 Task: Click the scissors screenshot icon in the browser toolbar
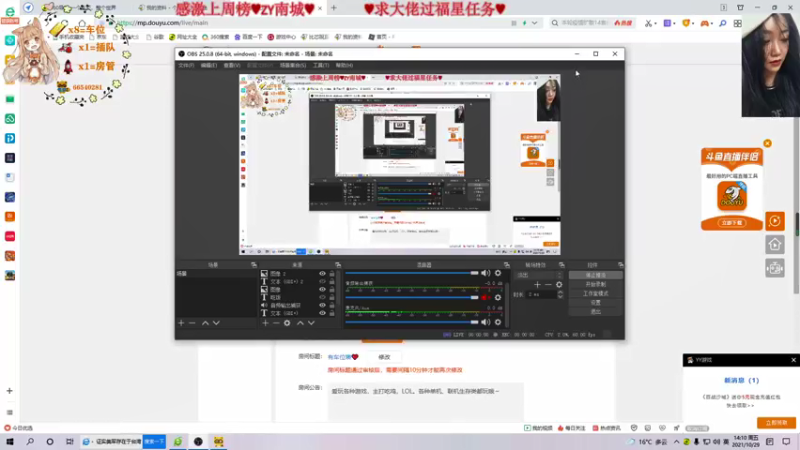[x=648, y=23]
